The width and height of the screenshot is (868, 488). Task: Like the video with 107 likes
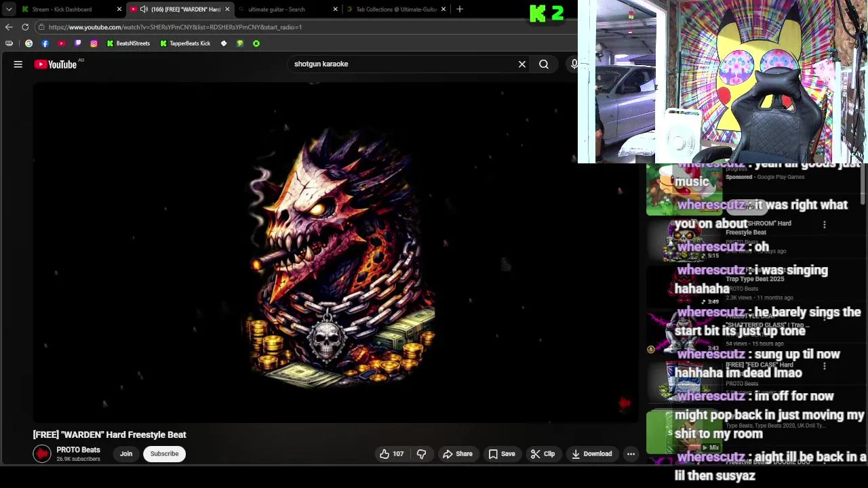392,454
